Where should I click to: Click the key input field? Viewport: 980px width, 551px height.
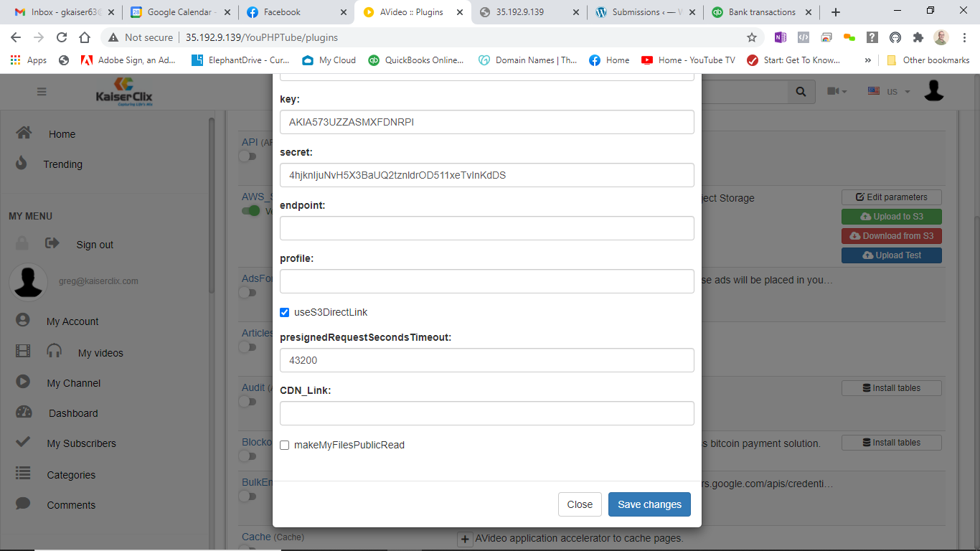coord(487,122)
